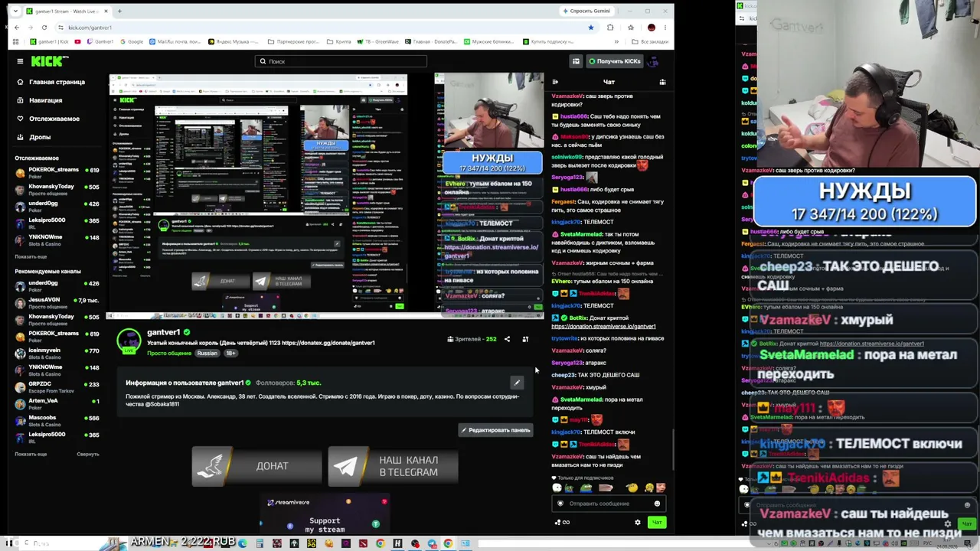Open the Chrome apps grid in the bookmarks bar
The height and width of the screenshot is (551, 980).
[x=16, y=41]
